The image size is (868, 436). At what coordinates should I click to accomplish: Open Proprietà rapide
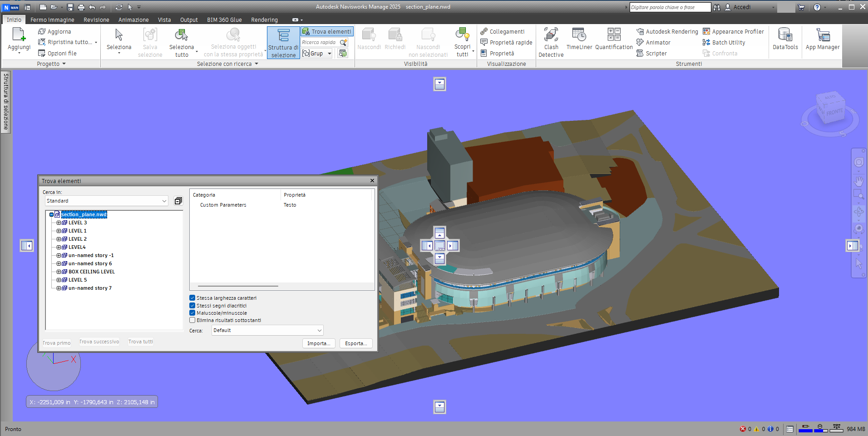(506, 42)
